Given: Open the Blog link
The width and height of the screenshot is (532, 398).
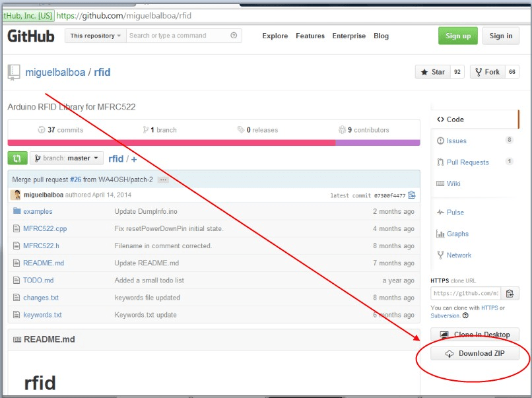Looking at the screenshot, I should click(x=381, y=36).
